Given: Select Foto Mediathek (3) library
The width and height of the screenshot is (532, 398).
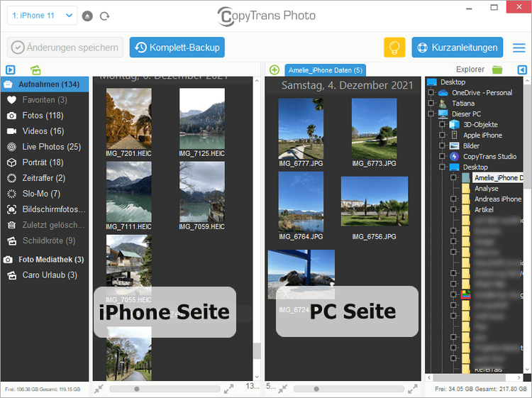Looking at the screenshot, I should click(45, 260).
